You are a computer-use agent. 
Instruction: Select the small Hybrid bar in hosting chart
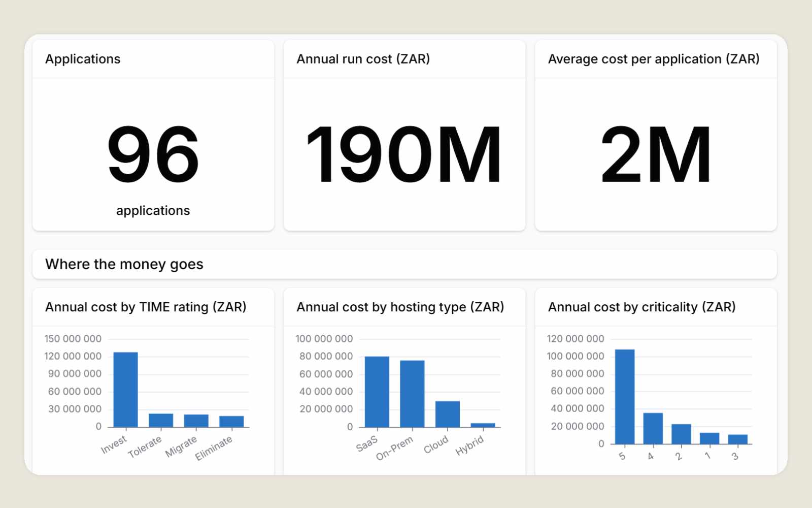483,425
